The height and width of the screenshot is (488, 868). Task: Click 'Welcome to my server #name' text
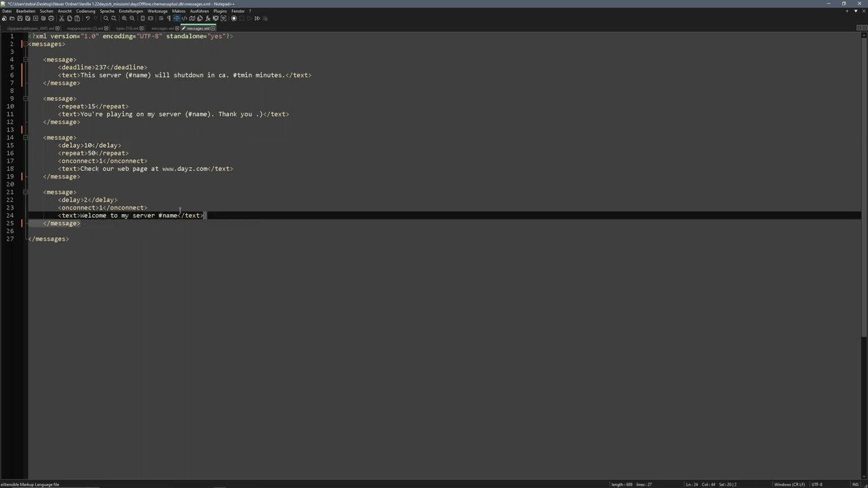(129, 216)
